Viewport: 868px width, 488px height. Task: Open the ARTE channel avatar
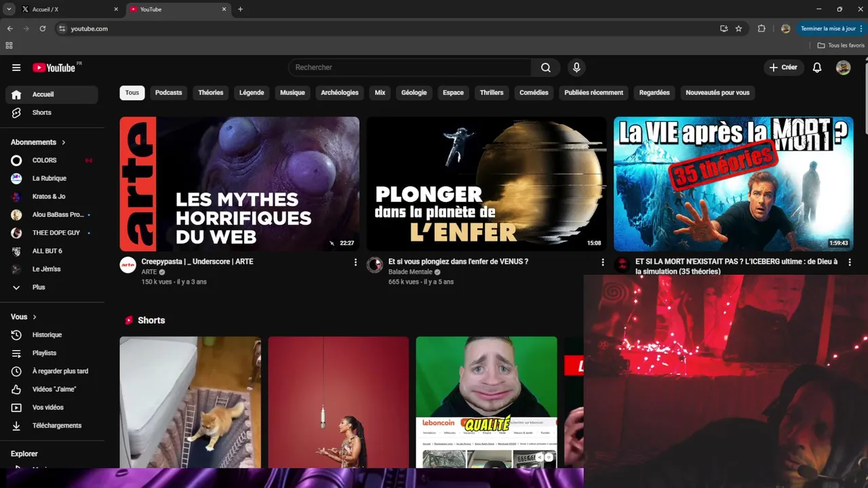[x=128, y=266]
